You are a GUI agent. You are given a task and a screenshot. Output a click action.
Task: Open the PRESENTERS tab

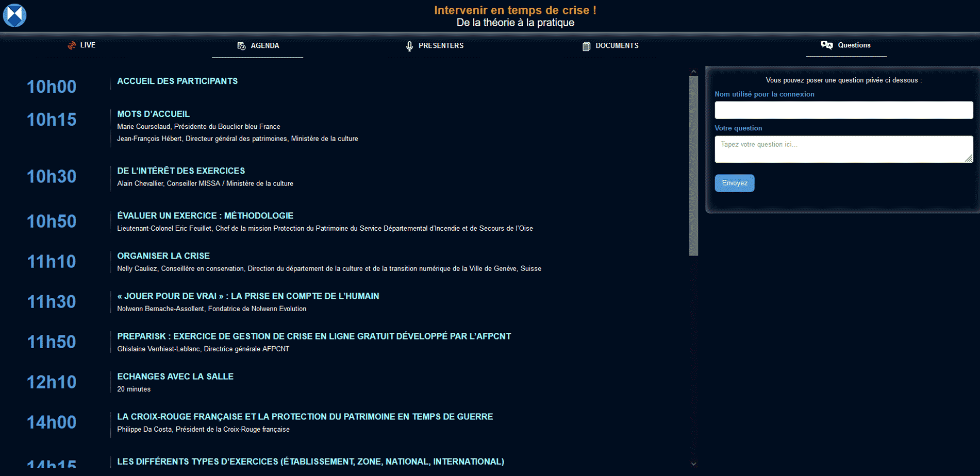click(441, 46)
